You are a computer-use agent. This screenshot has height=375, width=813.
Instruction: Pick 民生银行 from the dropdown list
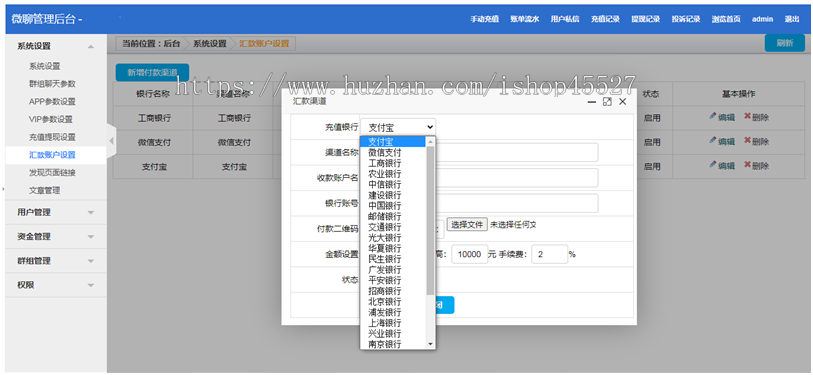[393, 259]
